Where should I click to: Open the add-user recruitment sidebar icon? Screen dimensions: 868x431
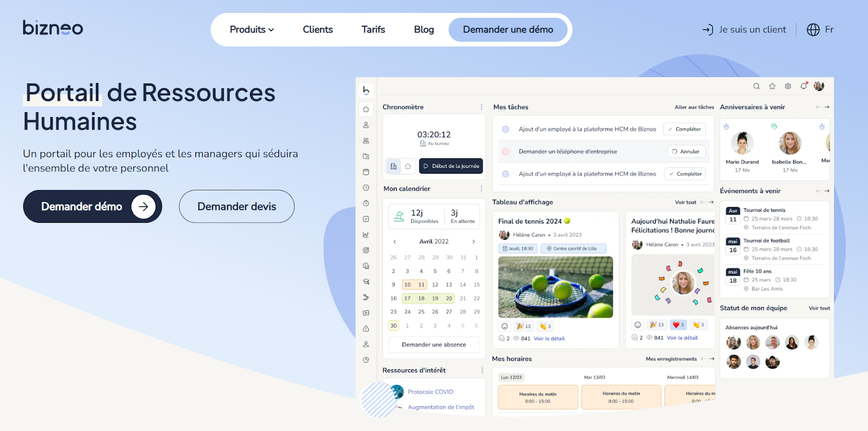[366, 344]
